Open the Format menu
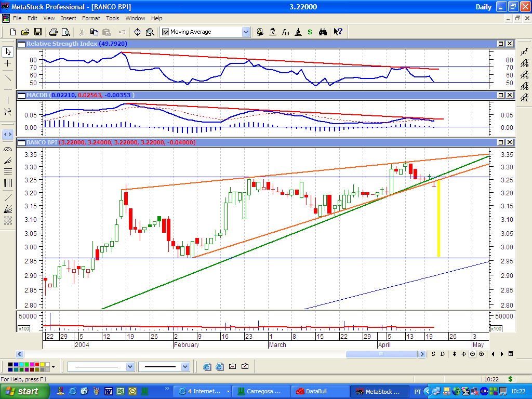 (91, 18)
